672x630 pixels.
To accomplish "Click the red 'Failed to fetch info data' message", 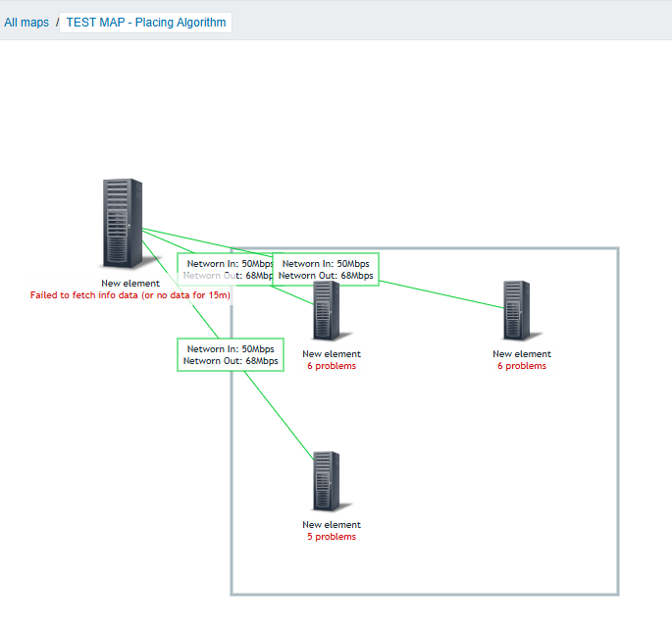I will (x=130, y=294).
